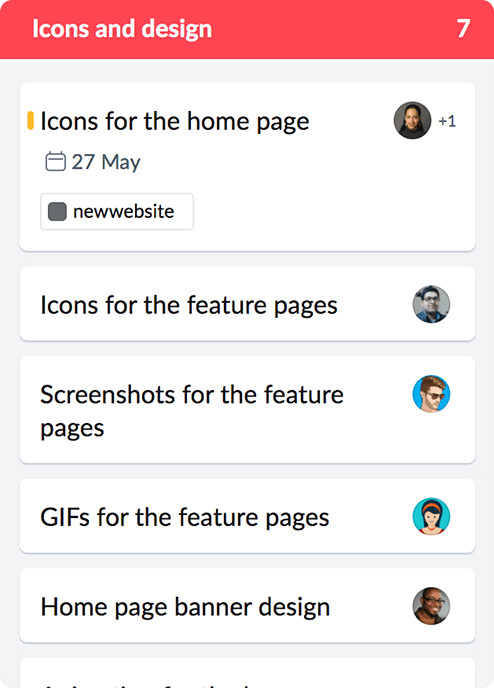Image resolution: width=494 pixels, height=688 pixels.
Task: Open the +1 additional assignee indicator
Action: [447, 121]
